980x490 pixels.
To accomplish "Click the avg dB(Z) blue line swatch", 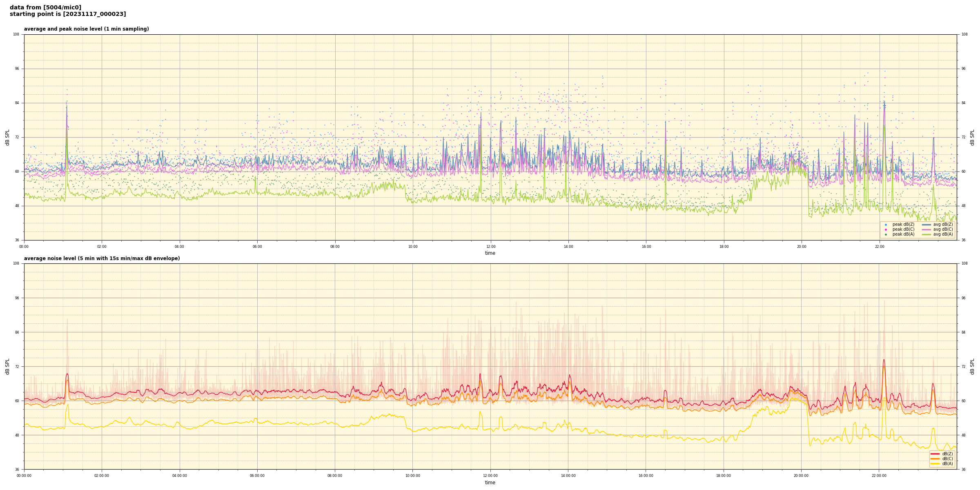I will click(926, 225).
